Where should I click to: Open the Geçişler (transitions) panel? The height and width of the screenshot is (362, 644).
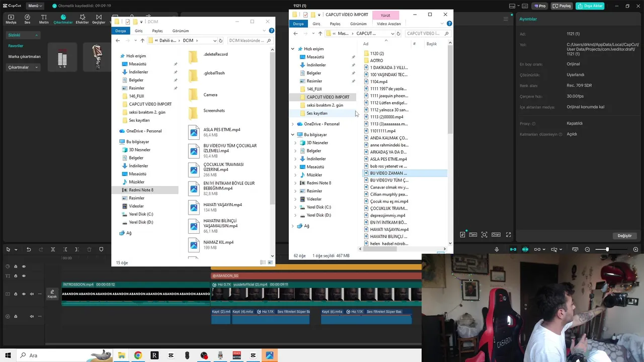99,19
